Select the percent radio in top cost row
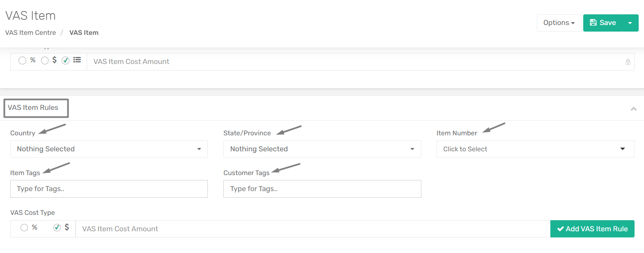The height and width of the screenshot is (253, 644). click(x=23, y=60)
